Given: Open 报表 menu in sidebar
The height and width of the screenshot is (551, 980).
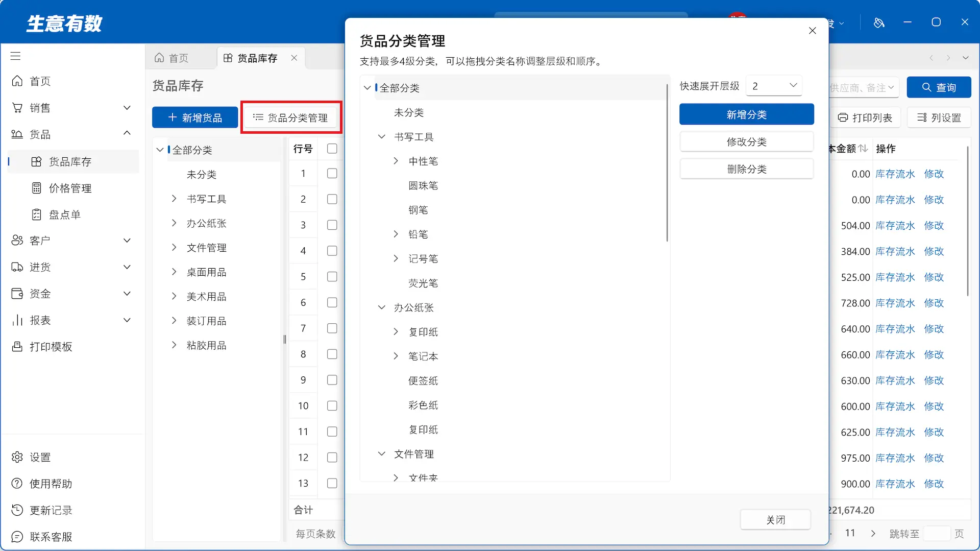Looking at the screenshot, I should [71, 320].
